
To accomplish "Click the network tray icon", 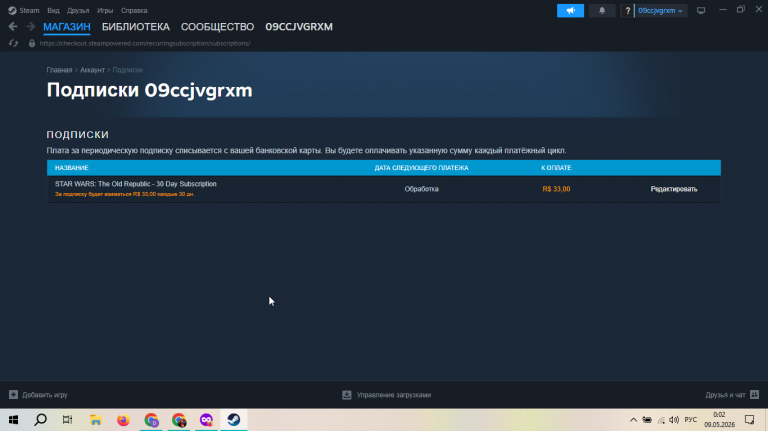I will tap(661, 420).
